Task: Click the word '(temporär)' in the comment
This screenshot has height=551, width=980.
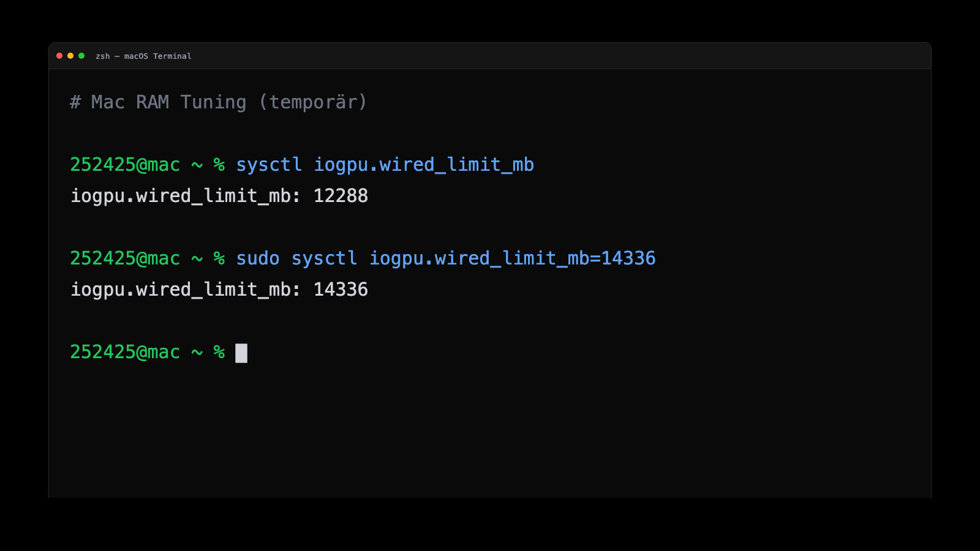Action: [x=312, y=102]
